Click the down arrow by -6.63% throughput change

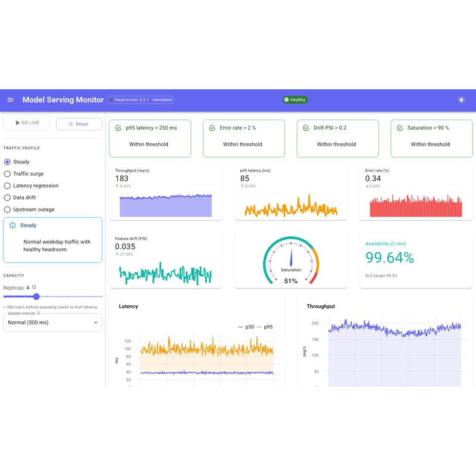[117, 186]
